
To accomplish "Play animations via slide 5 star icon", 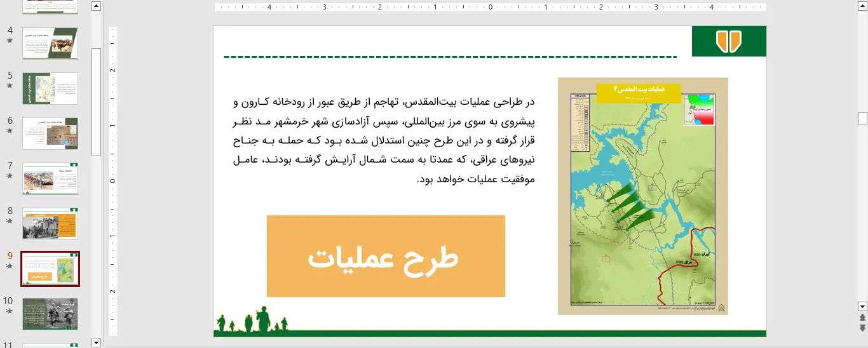I will click(x=9, y=85).
